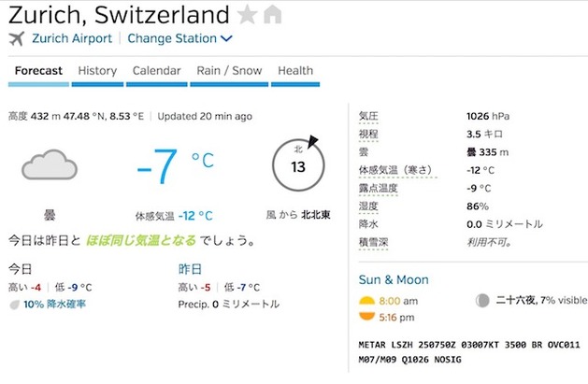Click the cloudy weather icon
The height and width of the screenshot is (384, 588).
[50, 164]
